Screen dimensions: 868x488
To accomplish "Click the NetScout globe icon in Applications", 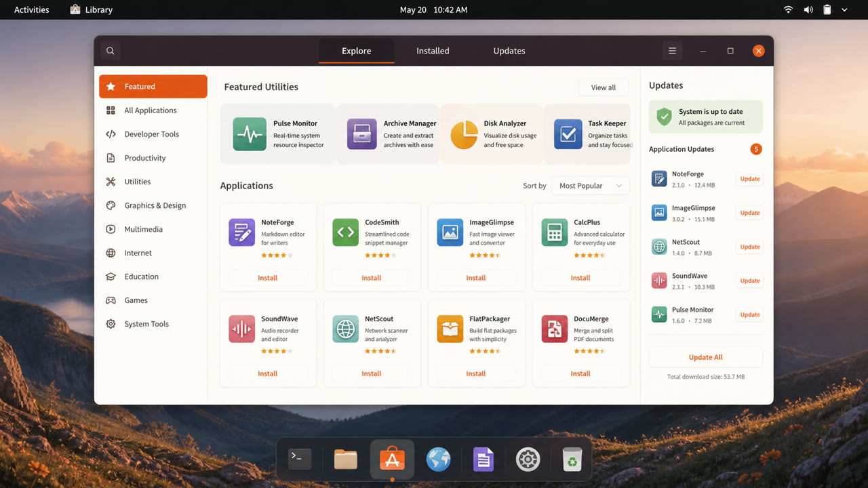I will 346,329.
